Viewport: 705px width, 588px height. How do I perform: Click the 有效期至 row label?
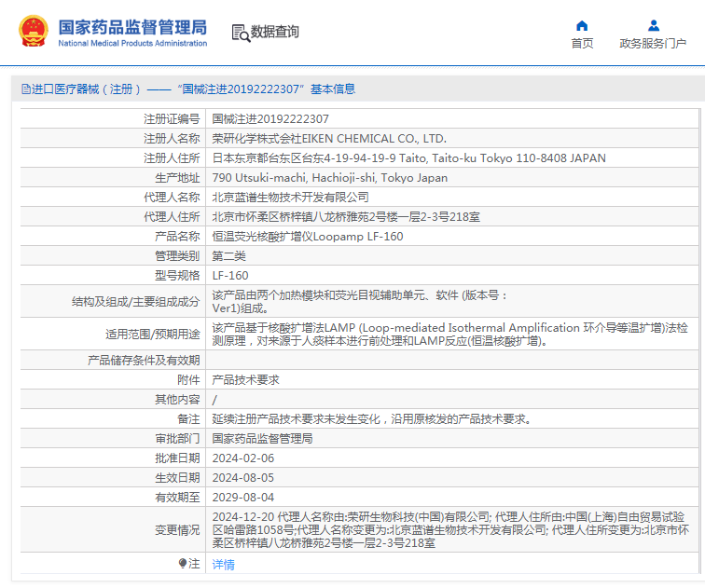177,498
